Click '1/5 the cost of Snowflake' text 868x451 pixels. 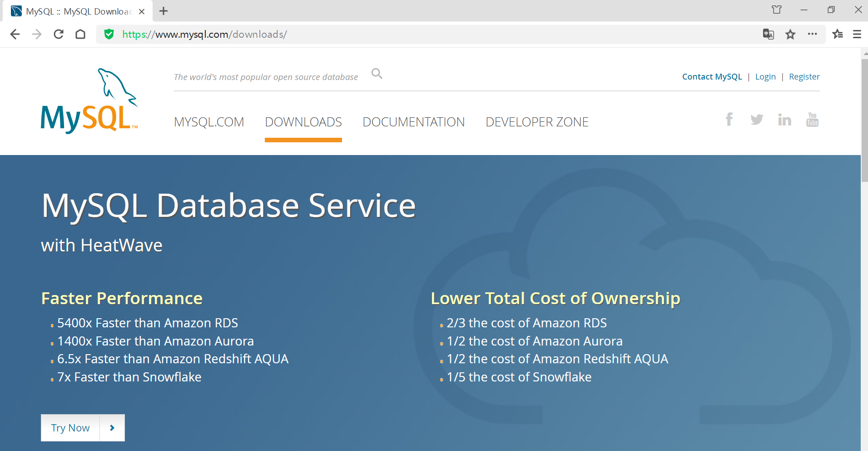pos(519,377)
